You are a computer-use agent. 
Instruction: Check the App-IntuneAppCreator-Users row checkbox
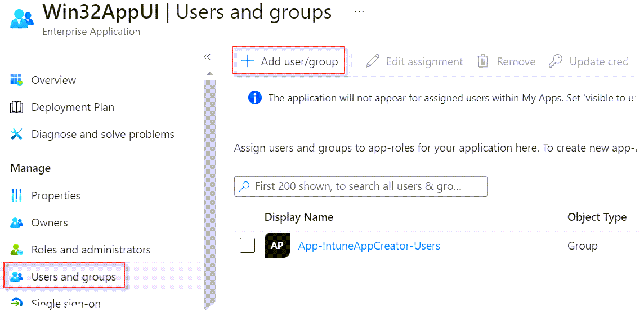(247, 246)
